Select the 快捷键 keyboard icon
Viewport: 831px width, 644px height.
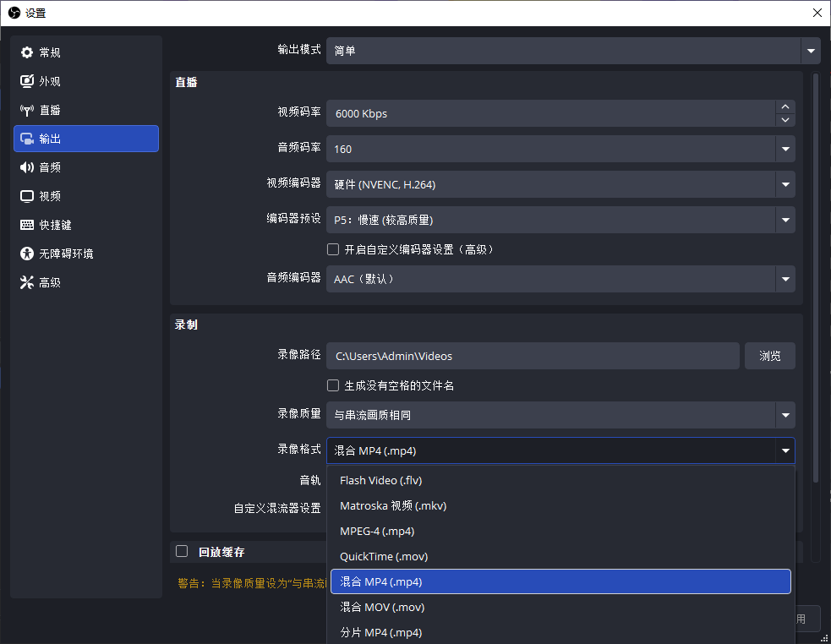27,225
